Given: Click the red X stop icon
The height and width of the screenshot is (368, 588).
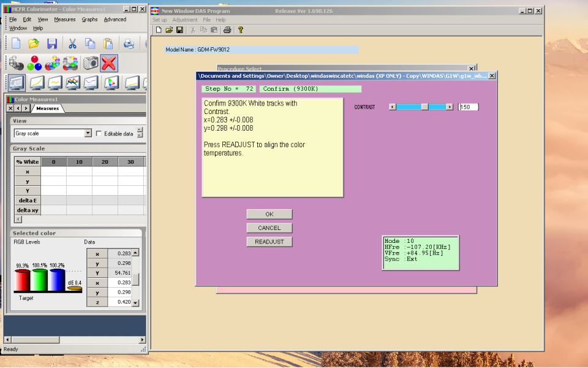Looking at the screenshot, I should pyautogui.click(x=109, y=63).
